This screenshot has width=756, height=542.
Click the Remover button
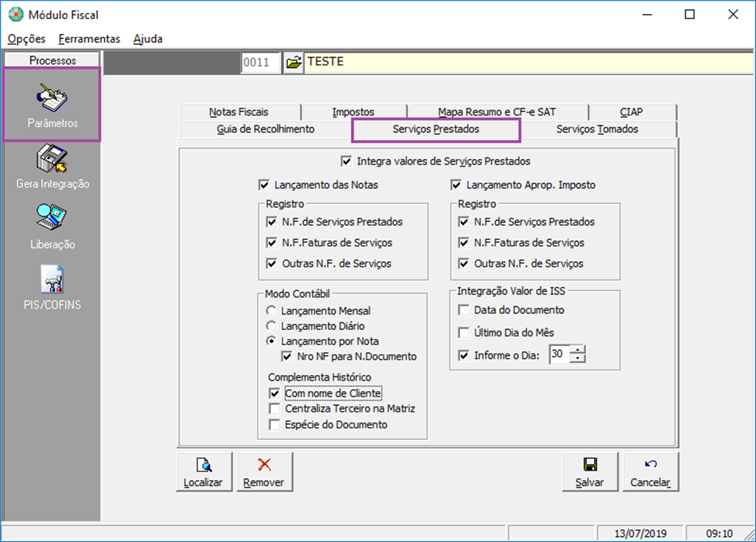264,472
